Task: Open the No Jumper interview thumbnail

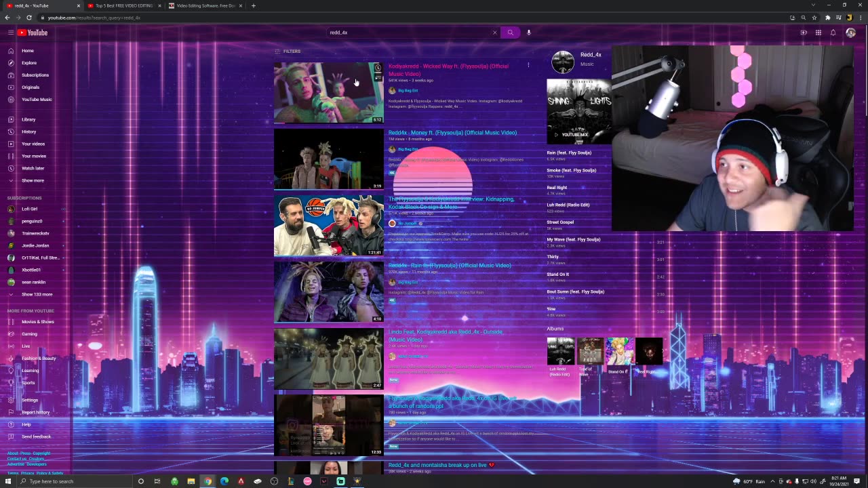Action: point(329,226)
